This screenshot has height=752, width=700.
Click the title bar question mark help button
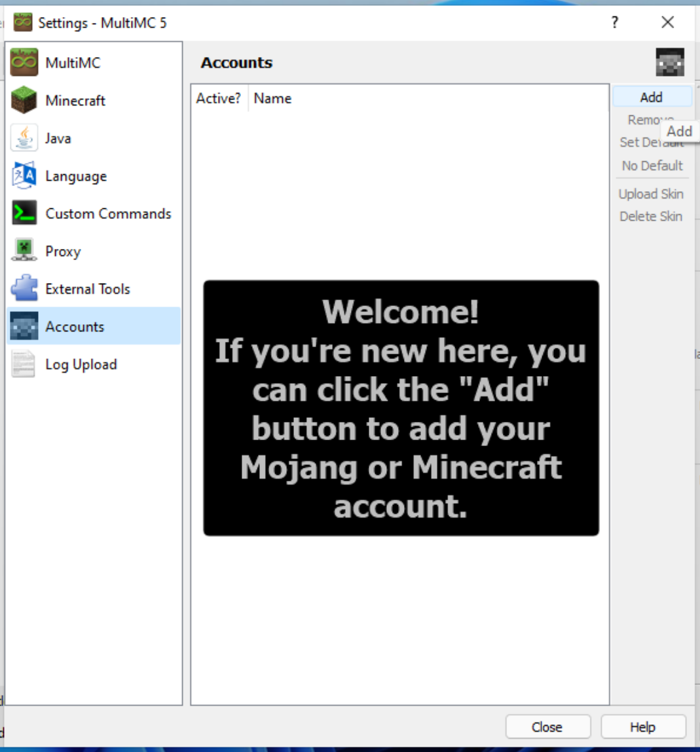pyautogui.click(x=614, y=22)
